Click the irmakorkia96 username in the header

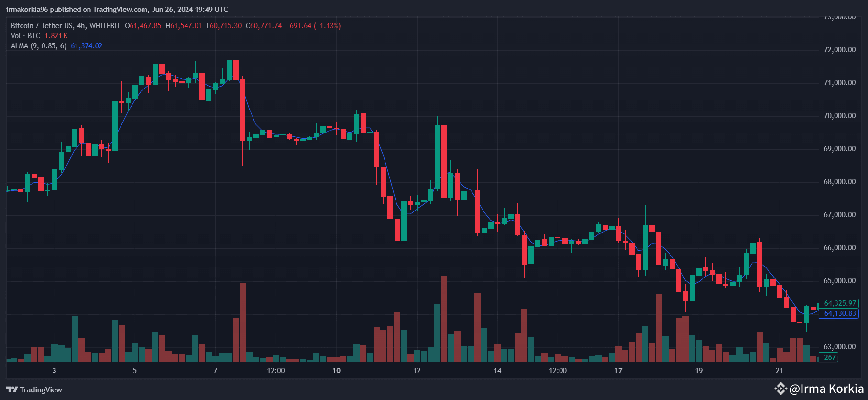[x=27, y=10]
